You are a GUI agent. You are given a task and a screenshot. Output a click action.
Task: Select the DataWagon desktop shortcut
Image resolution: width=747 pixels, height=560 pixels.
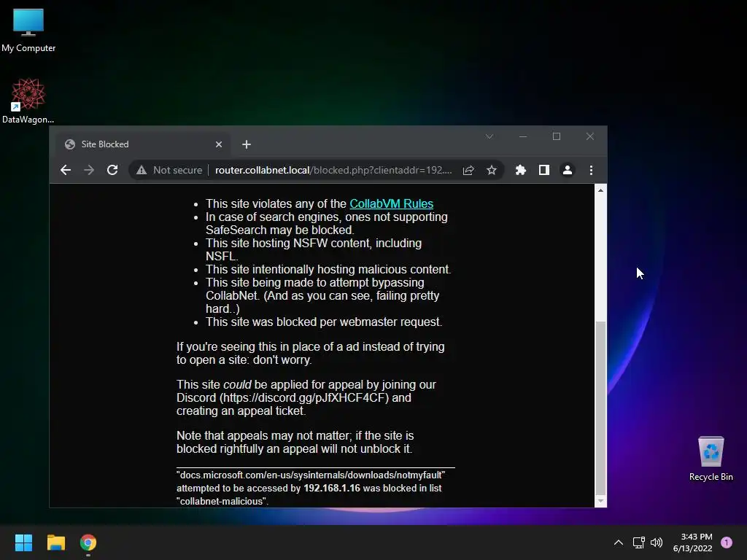[x=28, y=101]
